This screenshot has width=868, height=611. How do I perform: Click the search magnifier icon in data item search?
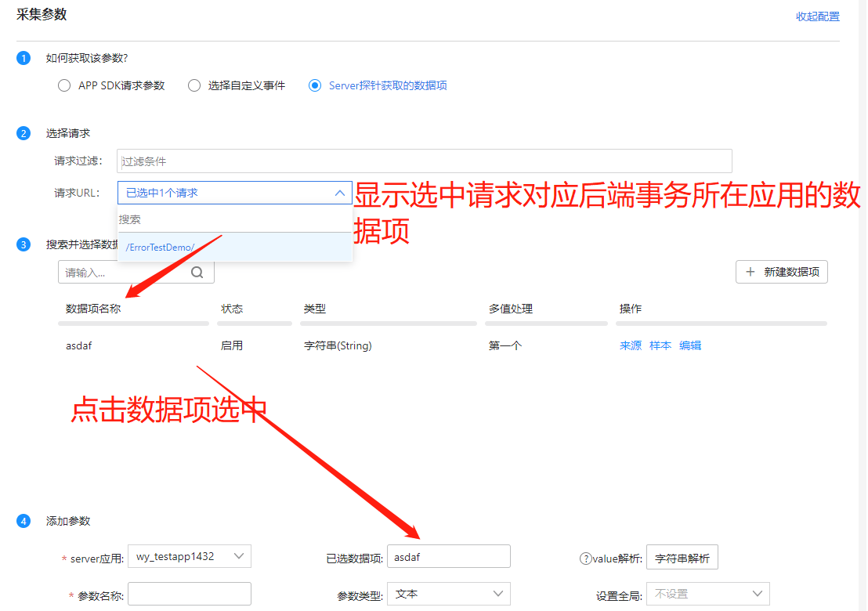(x=197, y=273)
